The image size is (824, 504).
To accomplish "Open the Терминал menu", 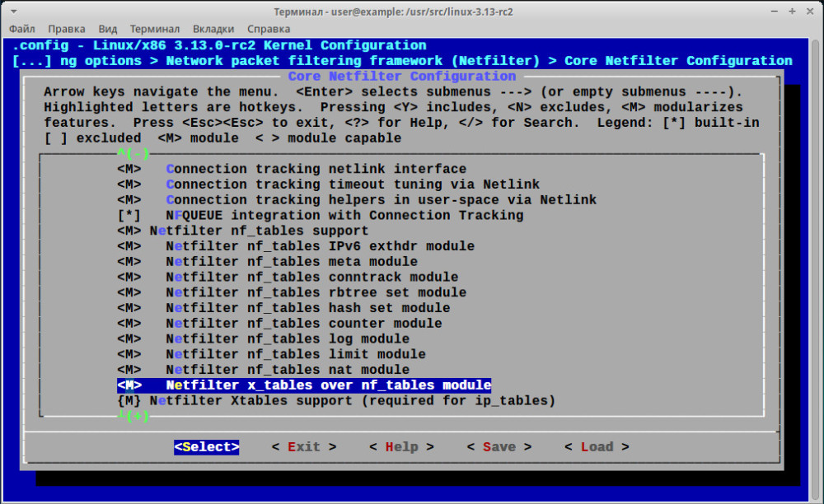I will coord(154,29).
